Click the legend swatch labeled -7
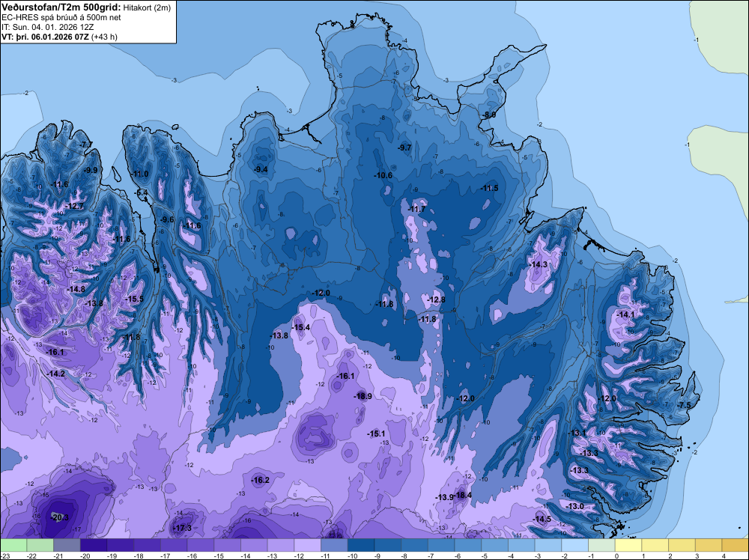Viewport: 749px width, 560px height. pyautogui.click(x=441, y=545)
